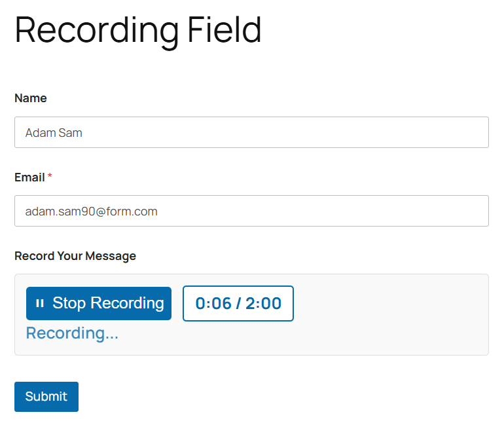
Task: Focus the Email input field
Action: click(x=251, y=211)
